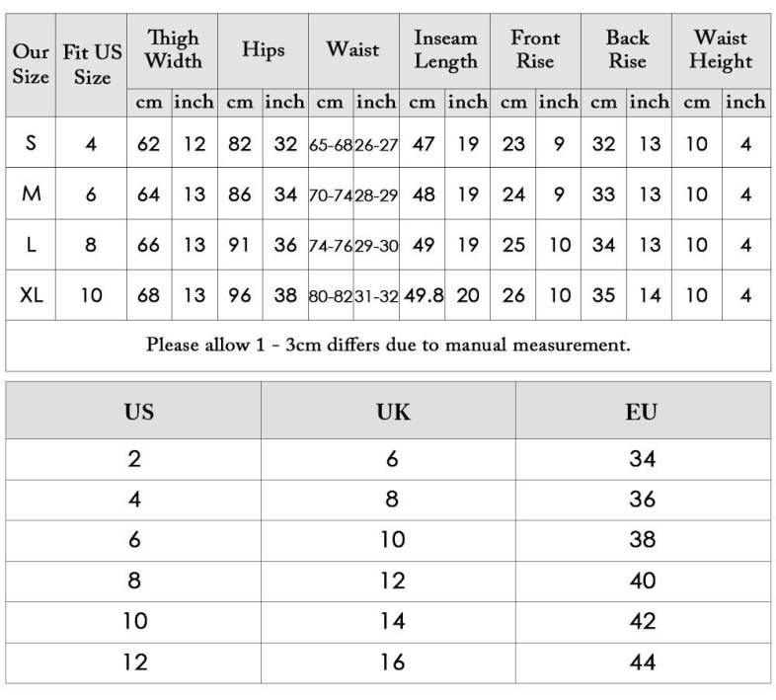Click the EU size 44 cell
The height and width of the screenshot is (700, 776).
pyautogui.click(x=642, y=662)
